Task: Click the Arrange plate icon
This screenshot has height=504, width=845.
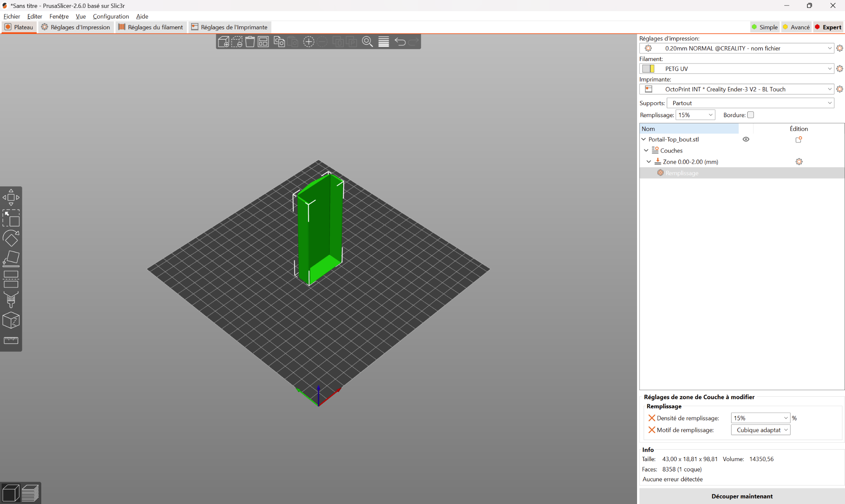Action: click(x=263, y=42)
